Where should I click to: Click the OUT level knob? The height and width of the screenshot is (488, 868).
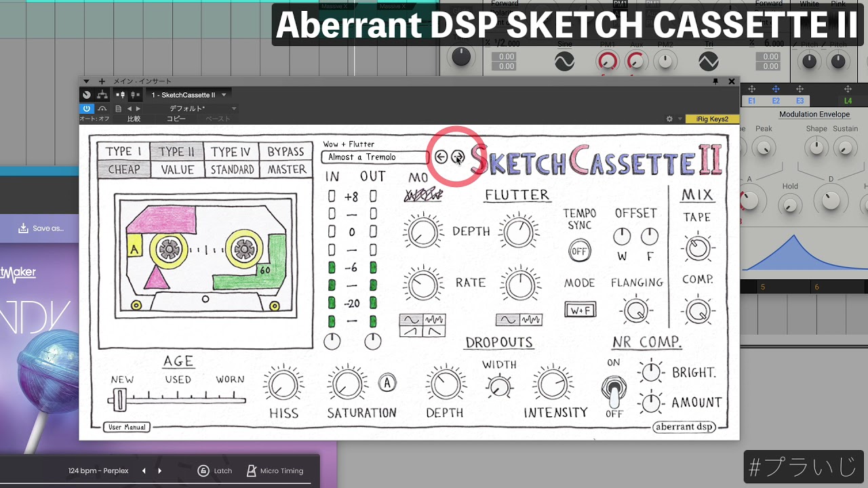(373, 342)
